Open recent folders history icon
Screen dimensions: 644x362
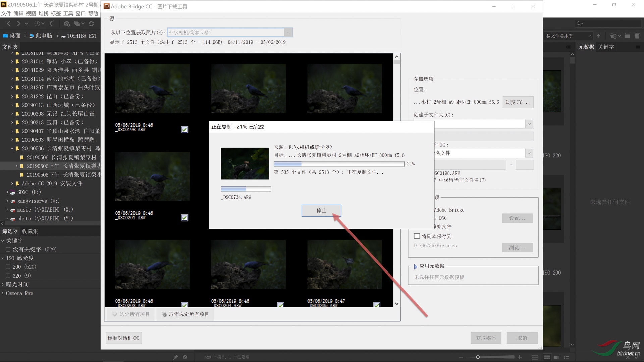(x=37, y=24)
